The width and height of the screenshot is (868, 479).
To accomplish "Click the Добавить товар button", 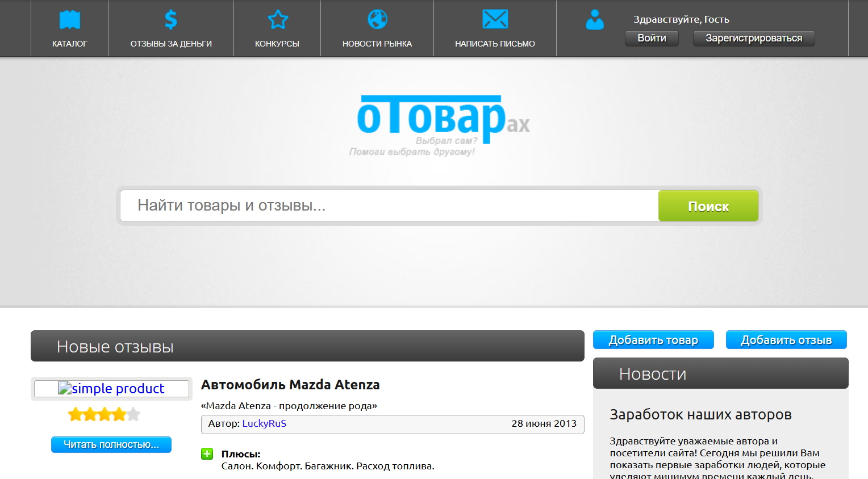I will [653, 340].
